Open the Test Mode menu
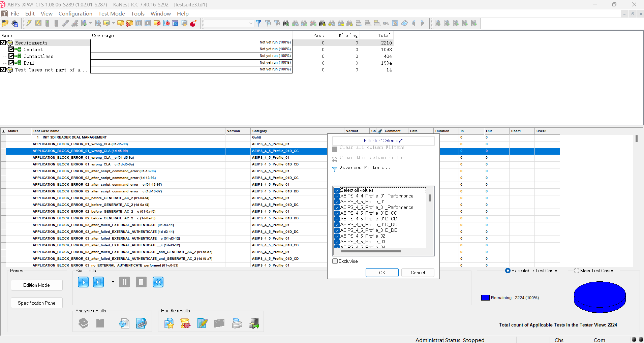This screenshot has height=343, width=644. point(112,13)
